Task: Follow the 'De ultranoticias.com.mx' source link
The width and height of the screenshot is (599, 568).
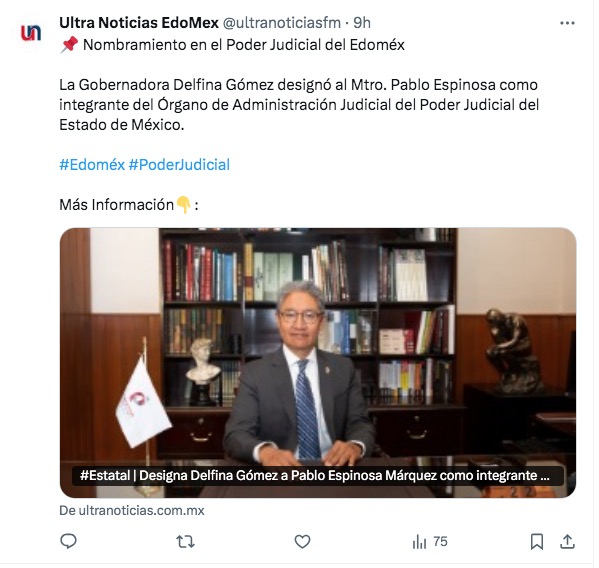Action: (132, 511)
